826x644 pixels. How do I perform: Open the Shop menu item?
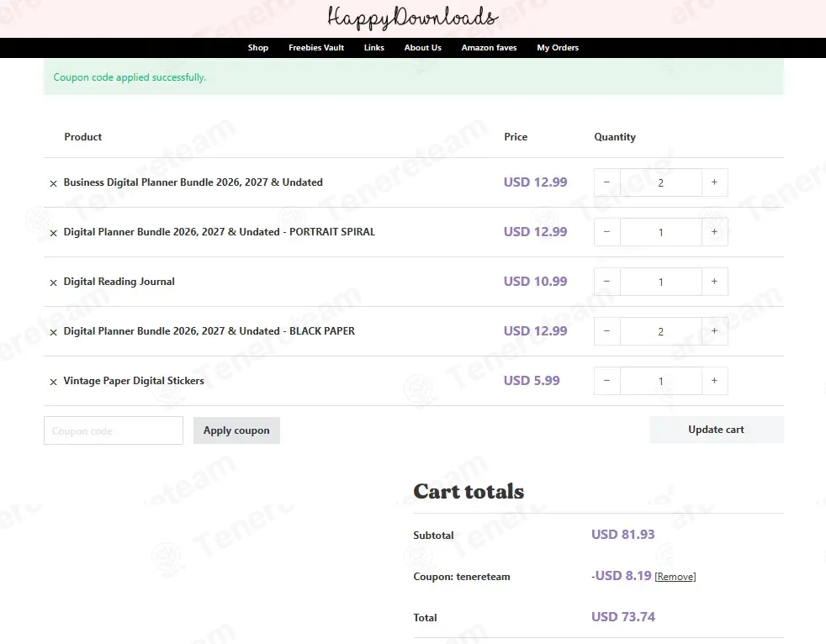pos(258,47)
